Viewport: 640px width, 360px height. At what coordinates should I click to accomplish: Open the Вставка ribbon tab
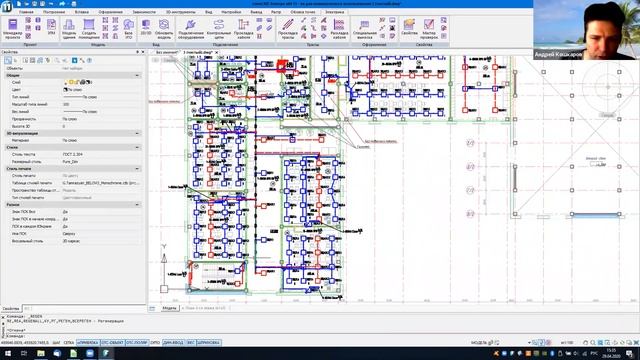[82, 12]
